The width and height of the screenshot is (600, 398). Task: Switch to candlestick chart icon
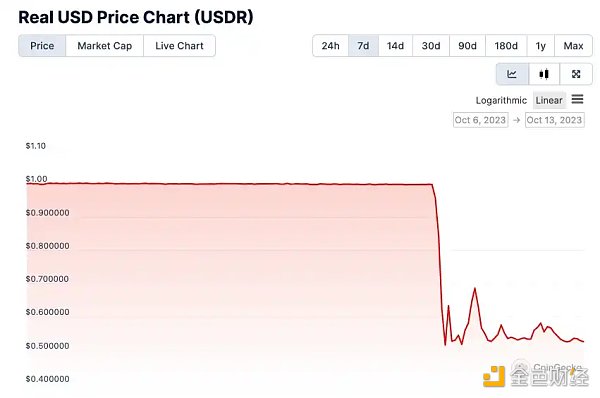click(544, 74)
